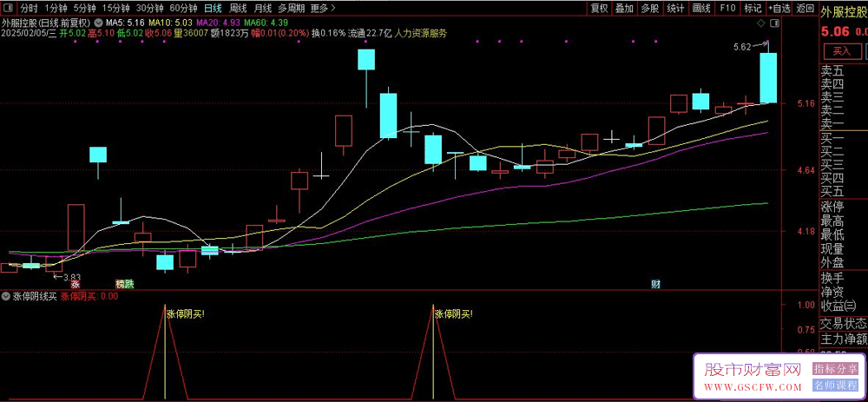
Task: Click the 人力资源服务 industry link
Action: click(421, 33)
